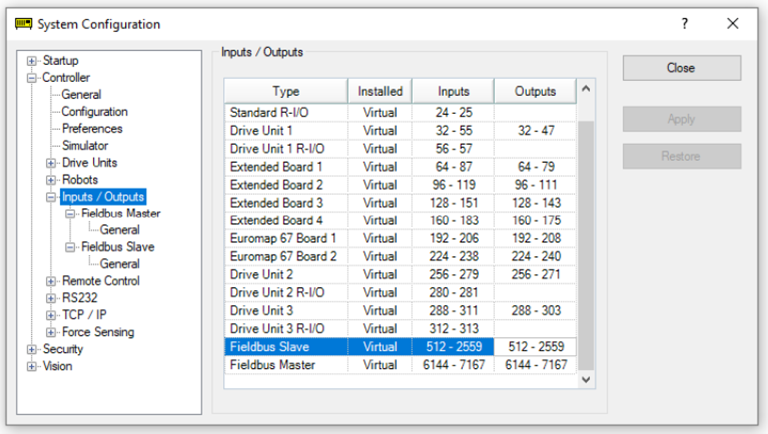Open General under Fieldbus Slave
This screenshot has width=768, height=434.
tap(120, 264)
